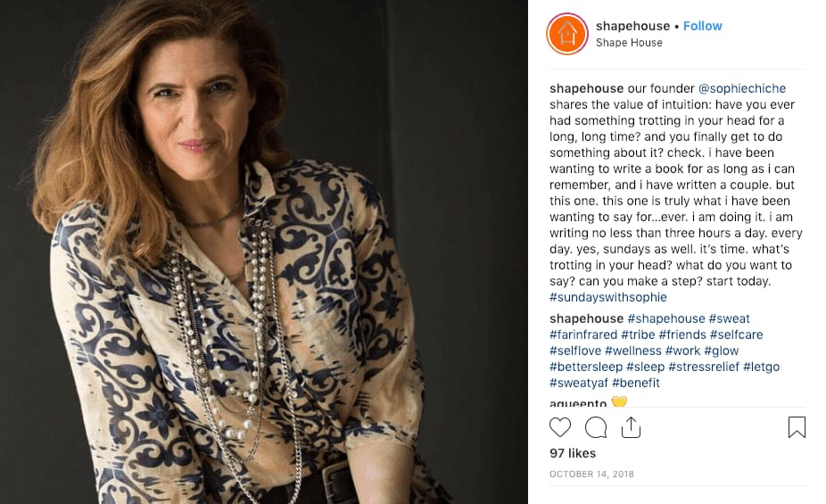Open the #farinfrared hashtag
This screenshot has height=504, width=826.
pos(583,335)
